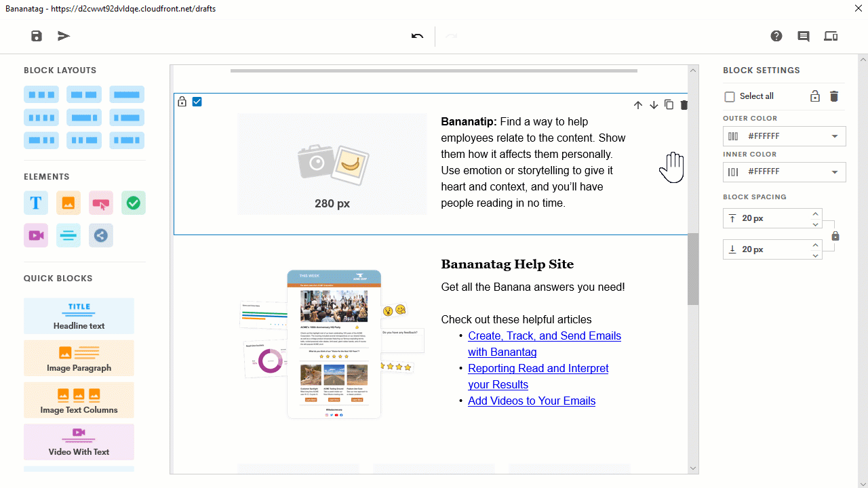
Task: Save the draft with the floppy disk icon
Action: point(37,36)
